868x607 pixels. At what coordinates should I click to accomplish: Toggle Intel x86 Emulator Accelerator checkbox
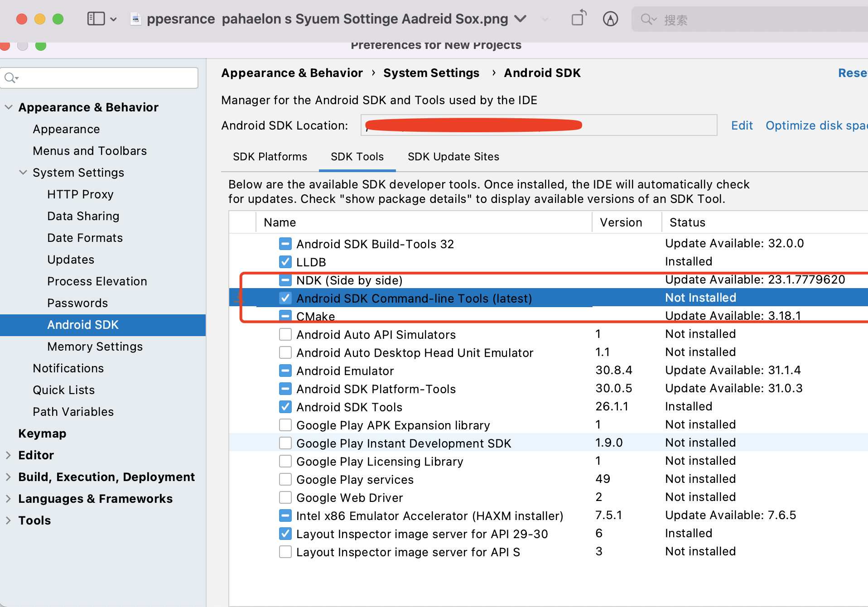(x=285, y=516)
